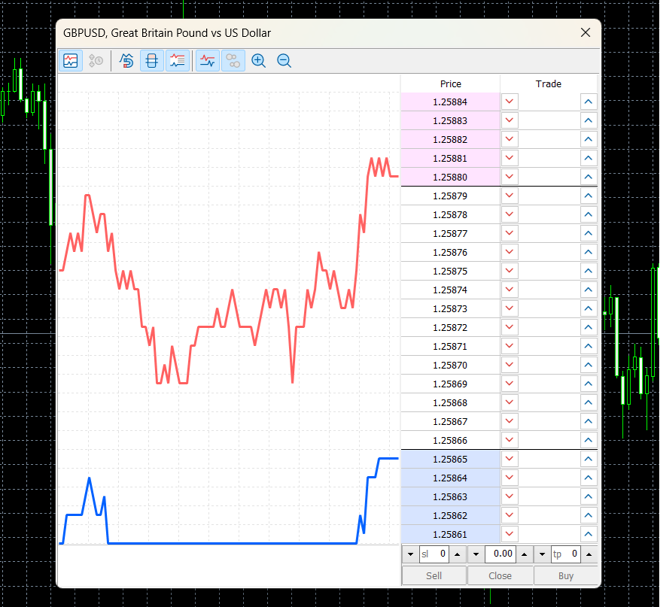The width and height of the screenshot is (660, 607).
Task: Select the 1.25869 price cell
Action: [x=450, y=384]
